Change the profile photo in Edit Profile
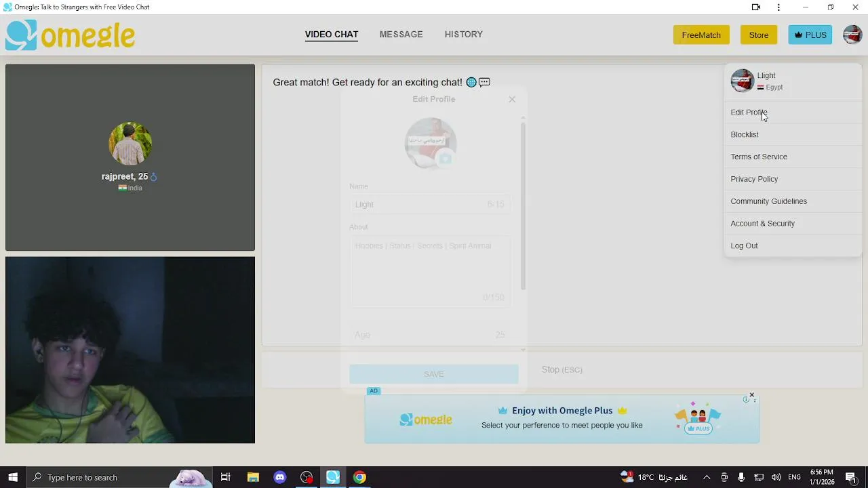868x488 pixels. [445, 159]
